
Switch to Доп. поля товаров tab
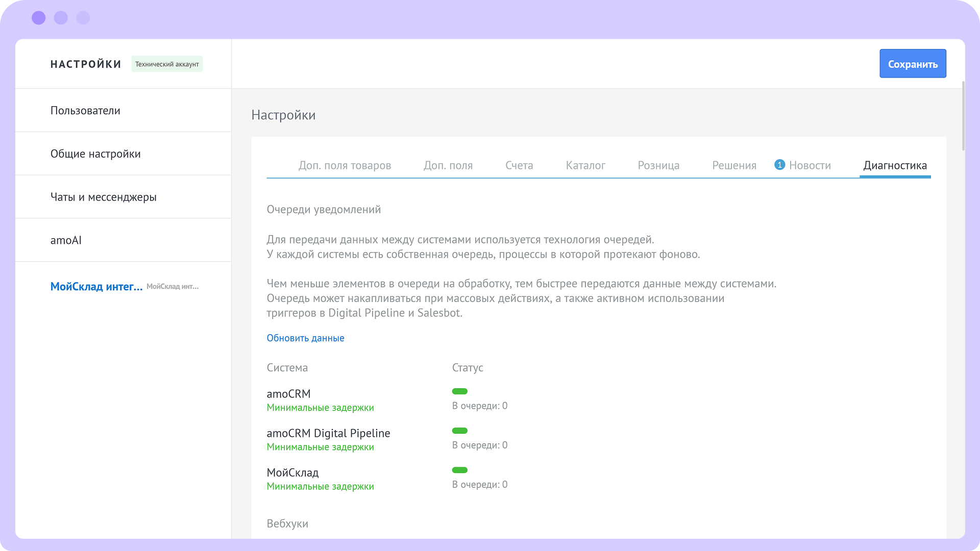[x=345, y=165]
